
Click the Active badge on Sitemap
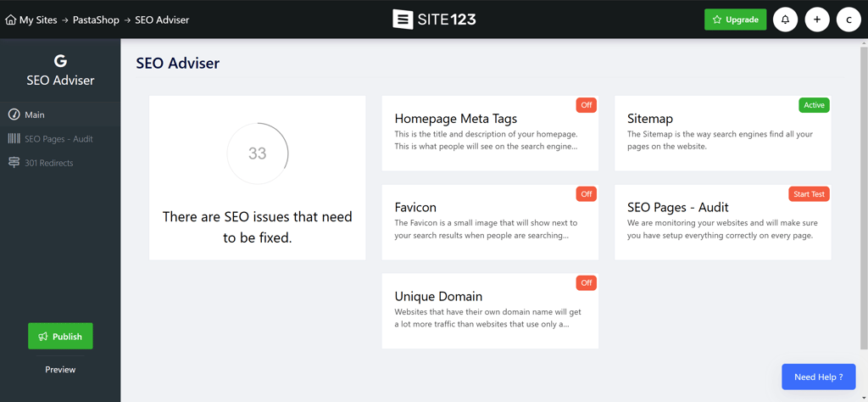coord(814,105)
